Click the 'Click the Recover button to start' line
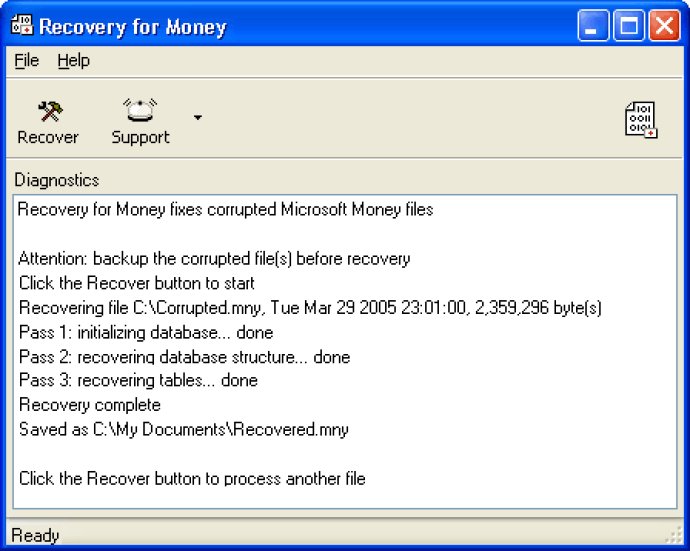 (137, 283)
